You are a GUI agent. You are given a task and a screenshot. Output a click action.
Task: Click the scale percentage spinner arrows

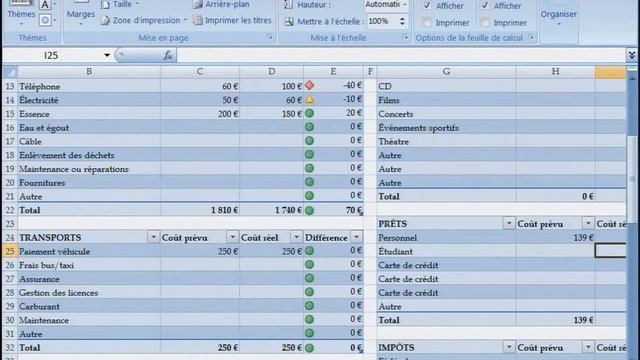402,21
